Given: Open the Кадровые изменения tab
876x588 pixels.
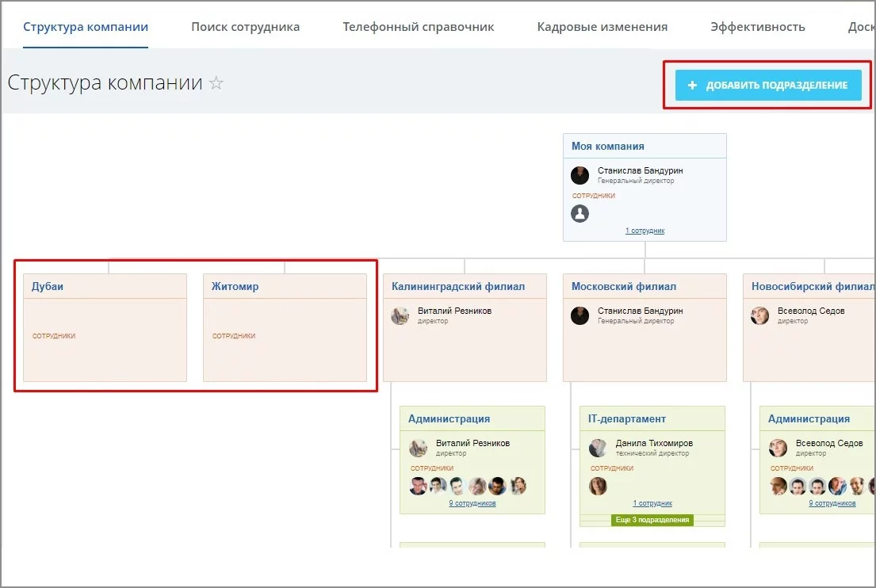Looking at the screenshot, I should [602, 27].
